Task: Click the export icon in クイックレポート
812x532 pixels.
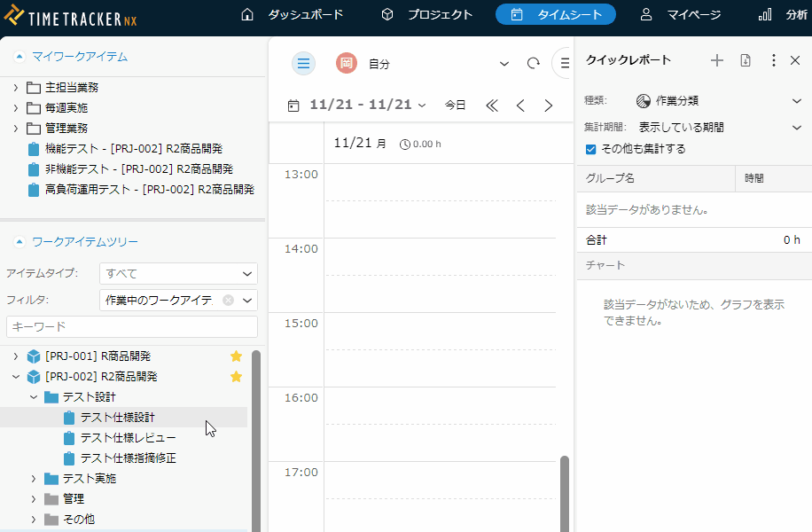Action: tap(746, 60)
